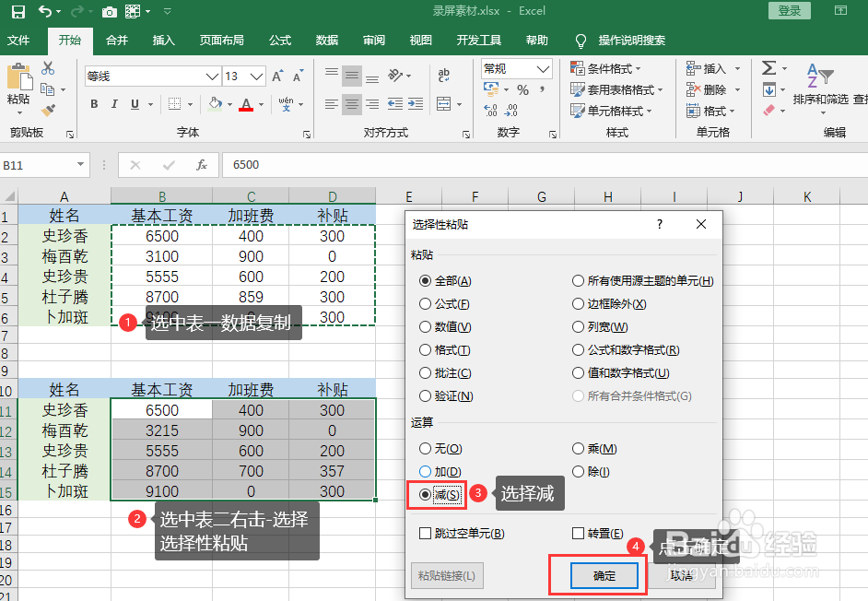The height and width of the screenshot is (601, 868).
Task: Click the Decrease Font Size icon
Action: 299,76
